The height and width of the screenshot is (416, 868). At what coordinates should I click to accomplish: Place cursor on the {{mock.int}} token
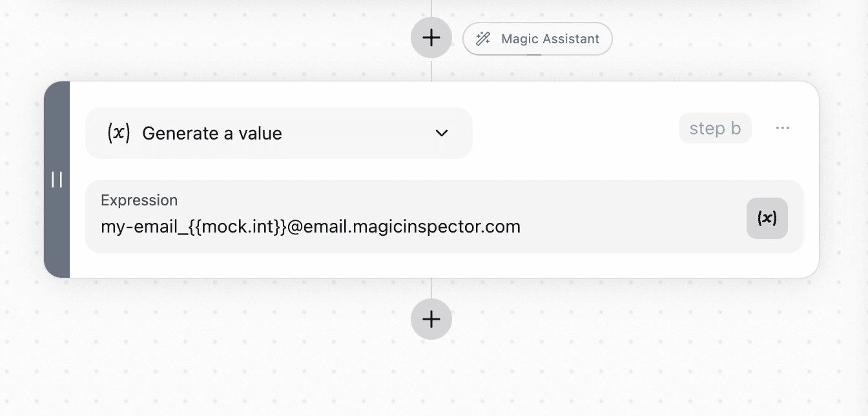238,227
